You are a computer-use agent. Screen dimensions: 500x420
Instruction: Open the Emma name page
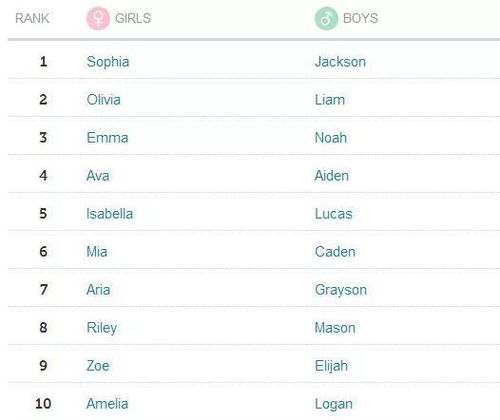107,138
